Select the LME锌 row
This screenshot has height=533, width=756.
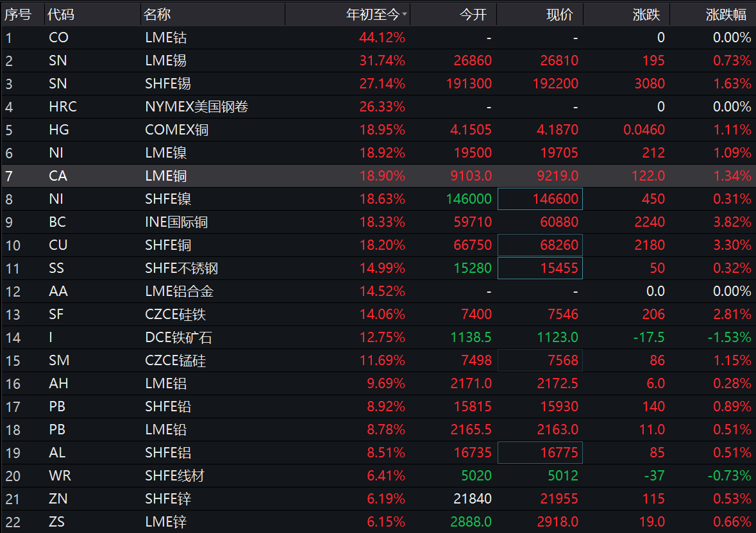pos(165,522)
